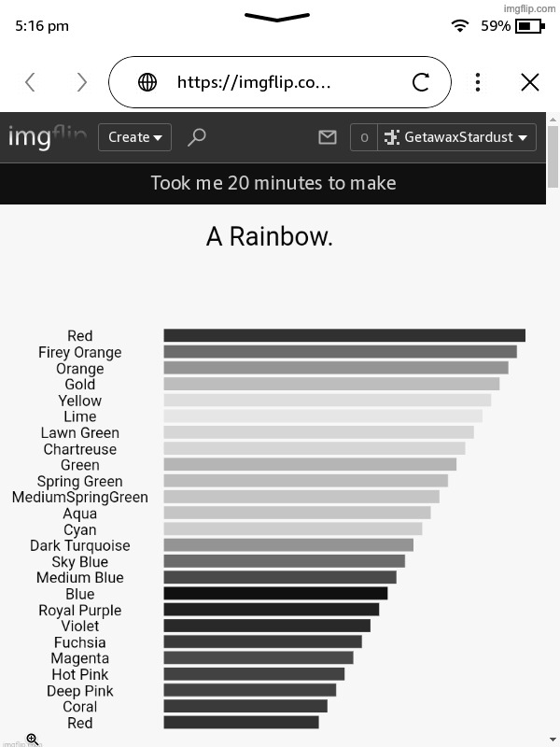Click the notification count box
This screenshot has height=747, width=560.
[x=363, y=137]
